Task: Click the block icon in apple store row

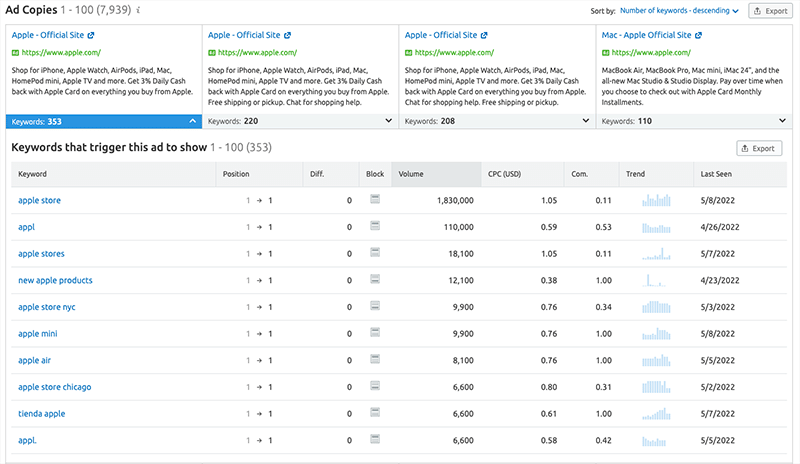Action: [375, 199]
